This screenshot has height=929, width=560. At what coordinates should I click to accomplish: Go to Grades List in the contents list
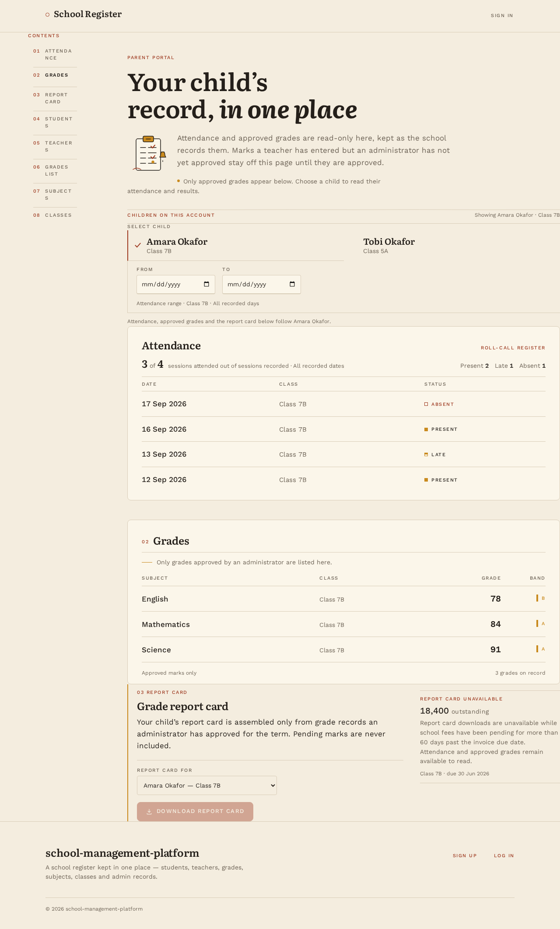[x=55, y=171]
